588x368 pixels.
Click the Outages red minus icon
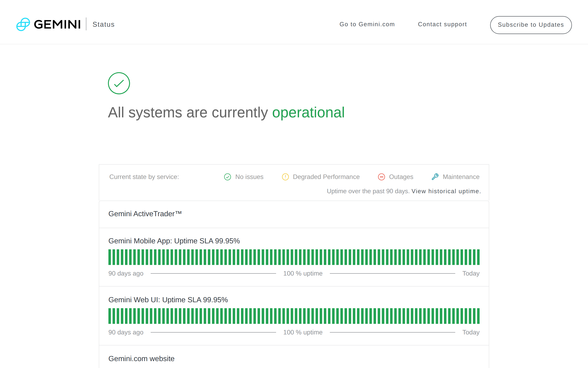[x=382, y=177]
